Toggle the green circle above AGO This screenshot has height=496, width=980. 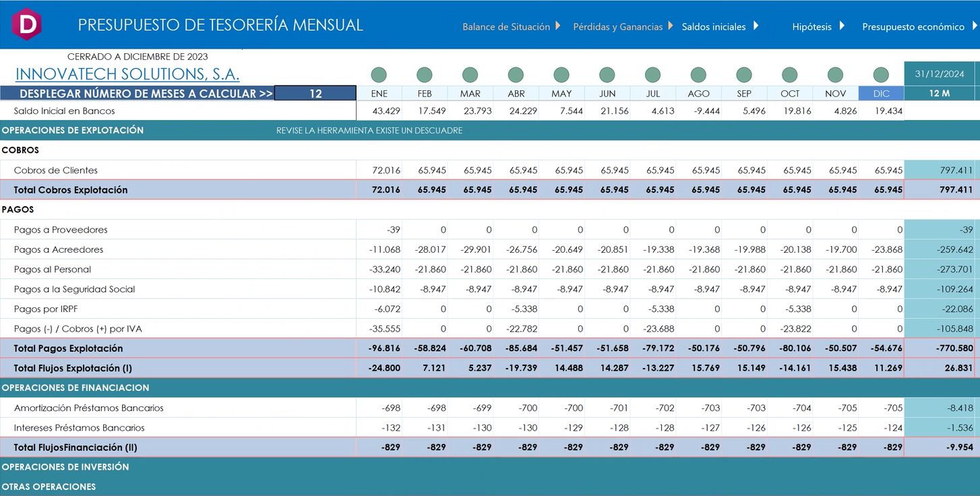click(x=698, y=75)
